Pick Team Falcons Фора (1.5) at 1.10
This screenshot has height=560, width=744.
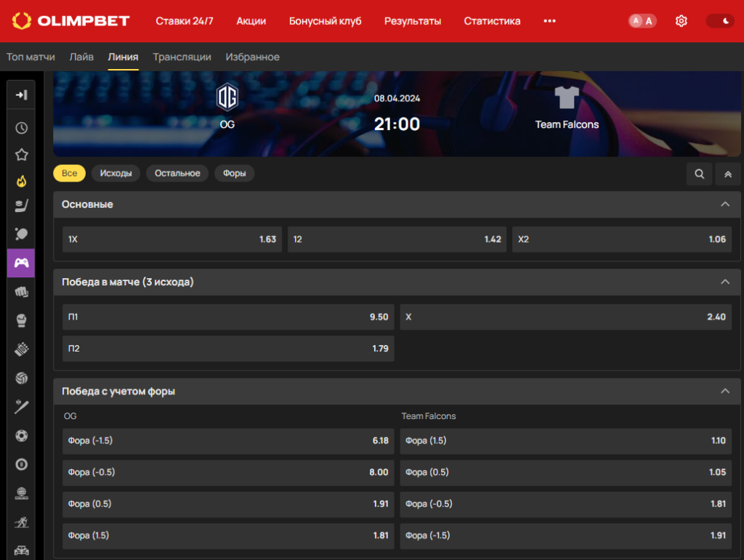coord(565,441)
